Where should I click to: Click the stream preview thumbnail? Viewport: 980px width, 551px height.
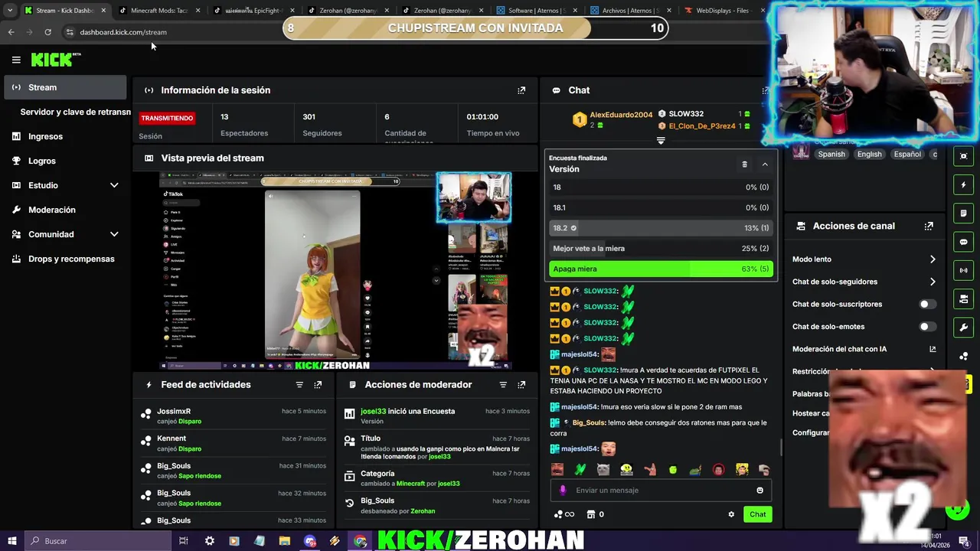coord(336,271)
